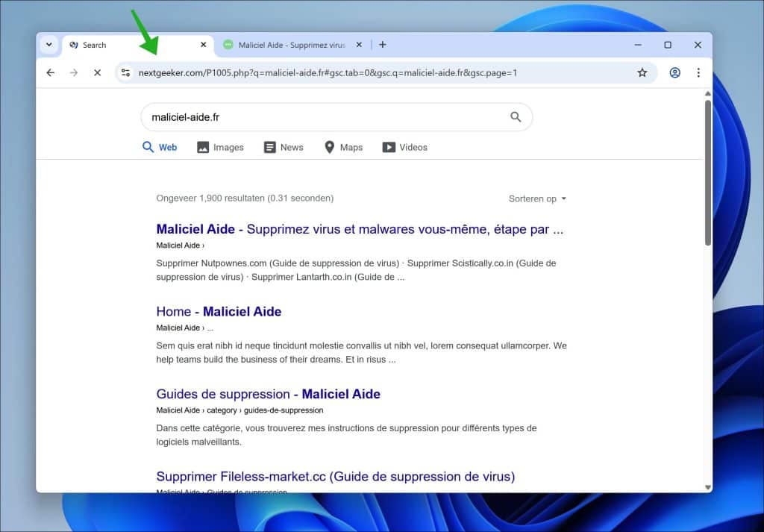Click breadcrumb 'Maliciel Aide › category › guides-de-suppression'
Image resolution: width=764 pixels, height=532 pixels.
pos(239,410)
